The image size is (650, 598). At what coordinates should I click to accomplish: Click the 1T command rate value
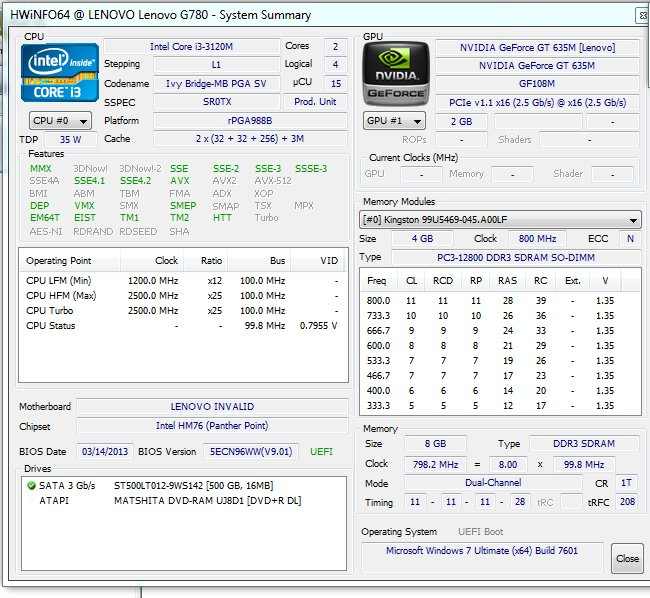[626, 483]
